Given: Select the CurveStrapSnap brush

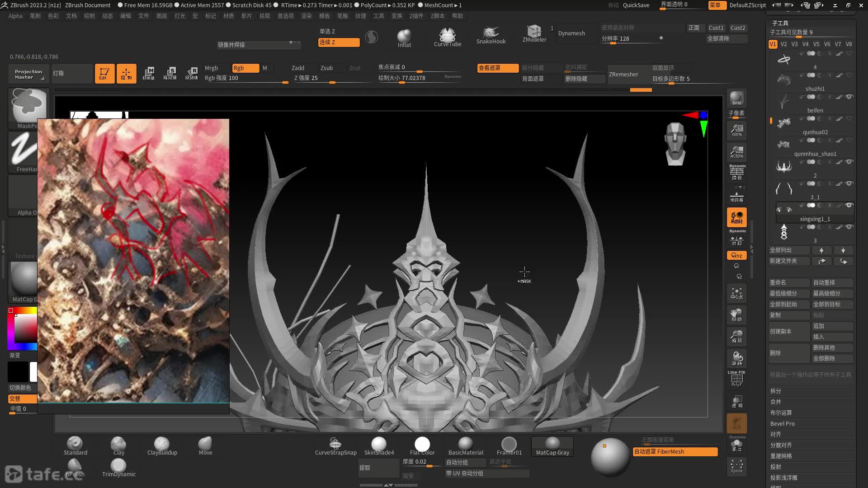Looking at the screenshot, I should [335, 446].
